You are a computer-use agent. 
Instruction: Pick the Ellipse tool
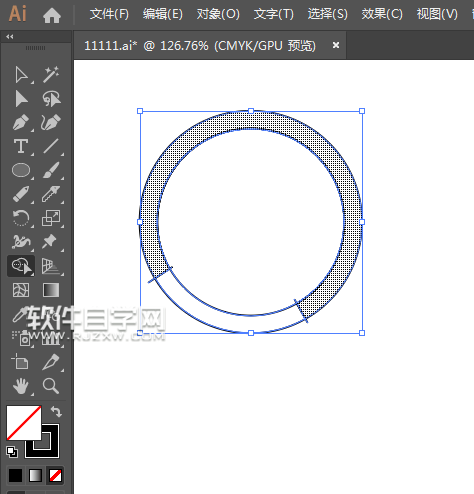pos(21,170)
